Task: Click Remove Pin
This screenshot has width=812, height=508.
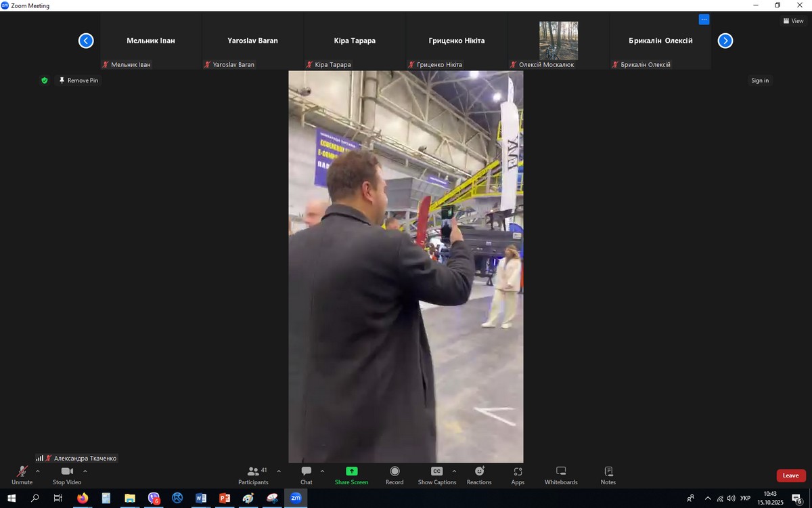Action: coord(78,81)
